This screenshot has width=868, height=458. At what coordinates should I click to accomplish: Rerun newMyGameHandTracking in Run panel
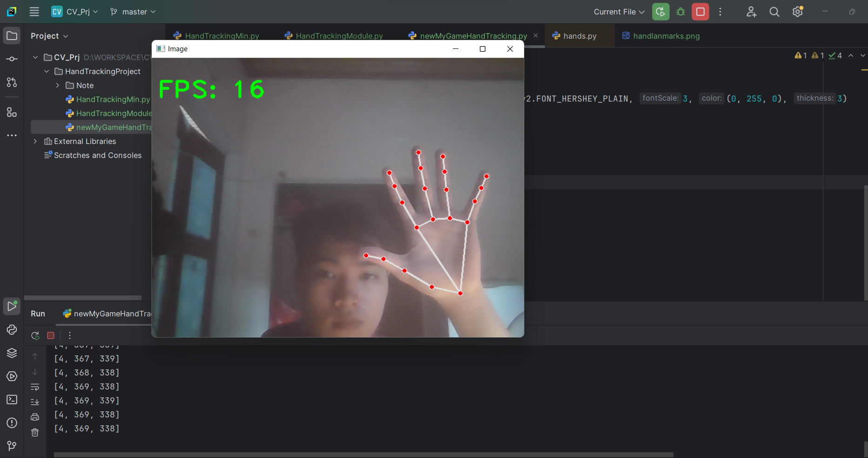click(x=35, y=335)
